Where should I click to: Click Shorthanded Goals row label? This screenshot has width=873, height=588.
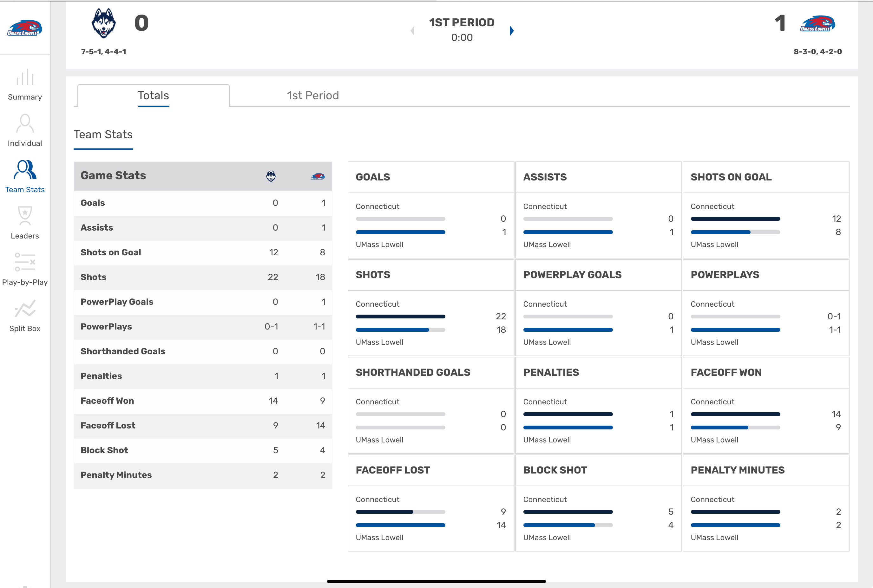pos(123,351)
